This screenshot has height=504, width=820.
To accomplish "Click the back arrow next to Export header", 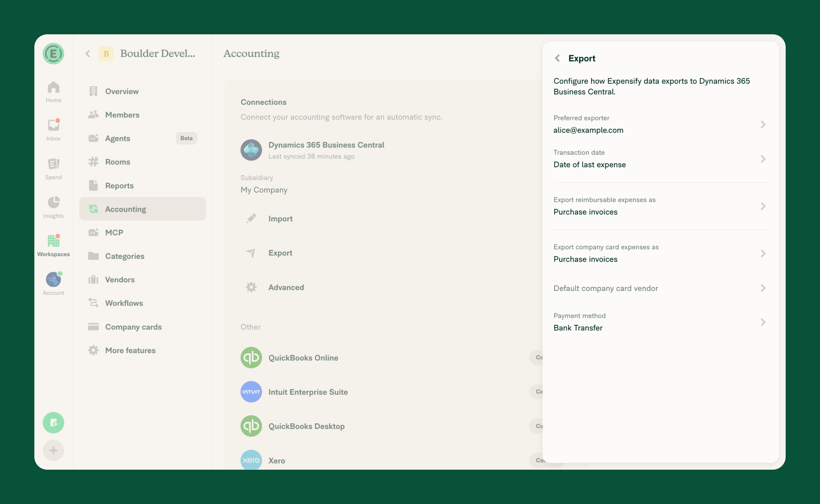I will click(x=557, y=58).
